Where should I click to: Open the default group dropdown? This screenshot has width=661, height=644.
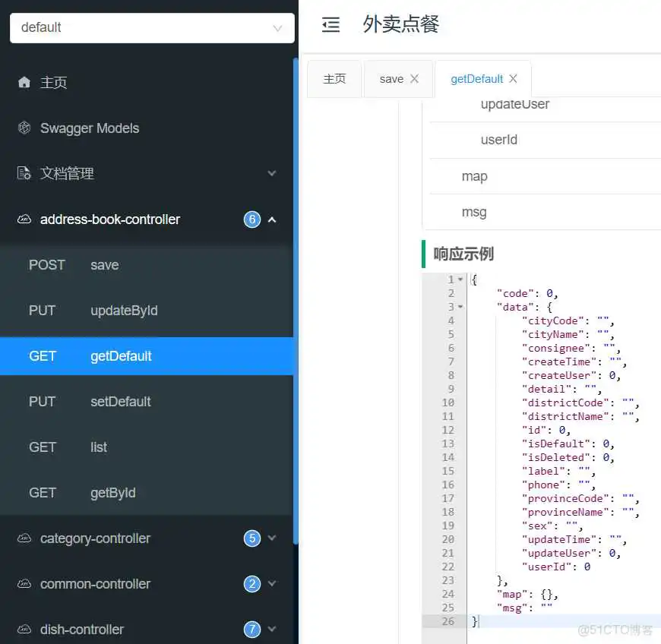point(151,27)
